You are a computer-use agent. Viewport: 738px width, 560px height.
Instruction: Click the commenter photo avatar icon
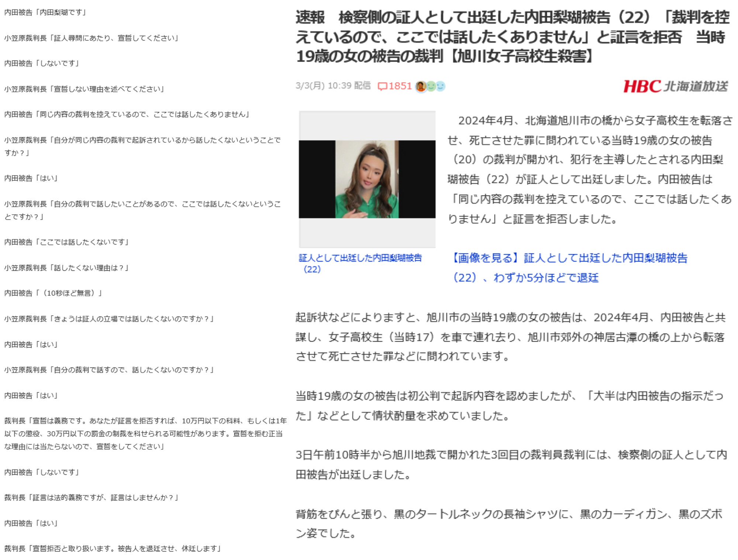coord(421,86)
